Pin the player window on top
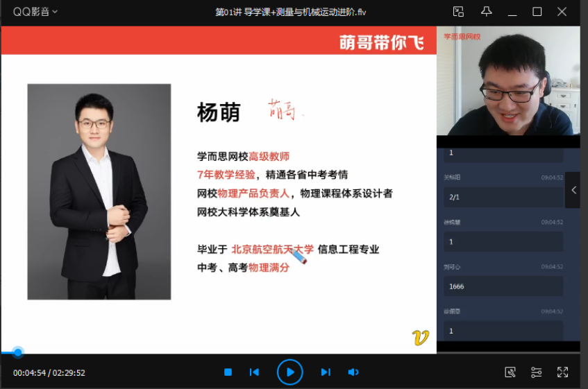 tap(487, 12)
